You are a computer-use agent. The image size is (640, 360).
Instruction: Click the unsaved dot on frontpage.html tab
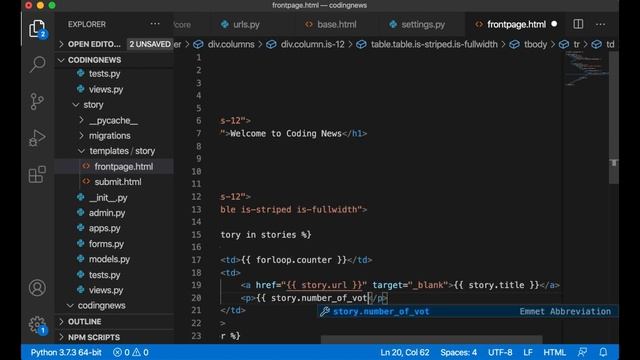pos(554,24)
